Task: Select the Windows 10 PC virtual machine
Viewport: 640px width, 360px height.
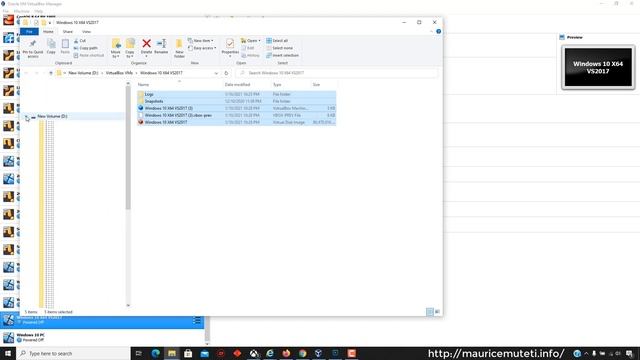Action: pos(102,338)
